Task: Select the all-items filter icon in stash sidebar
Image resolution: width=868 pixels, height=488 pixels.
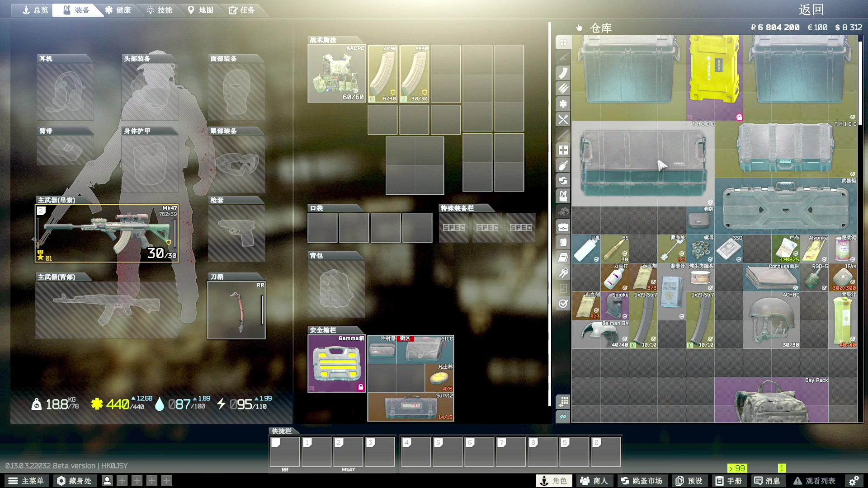Action: point(563,42)
